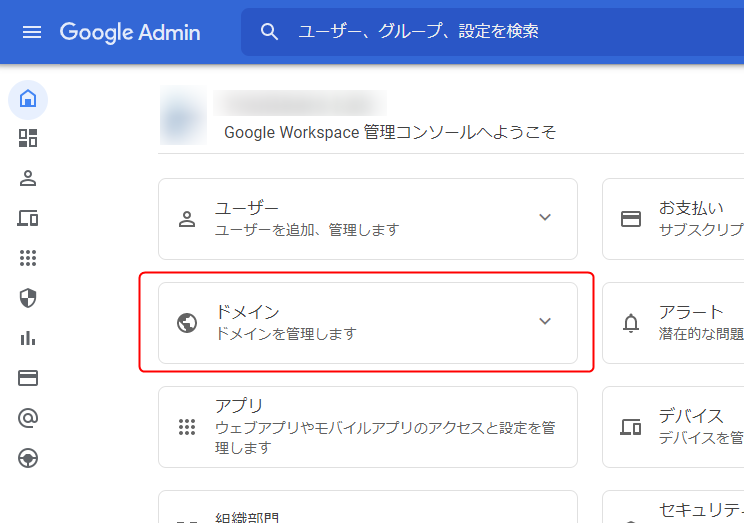Click the アプリ card description text
Viewport: 744px width, 523px height.
tap(385, 438)
